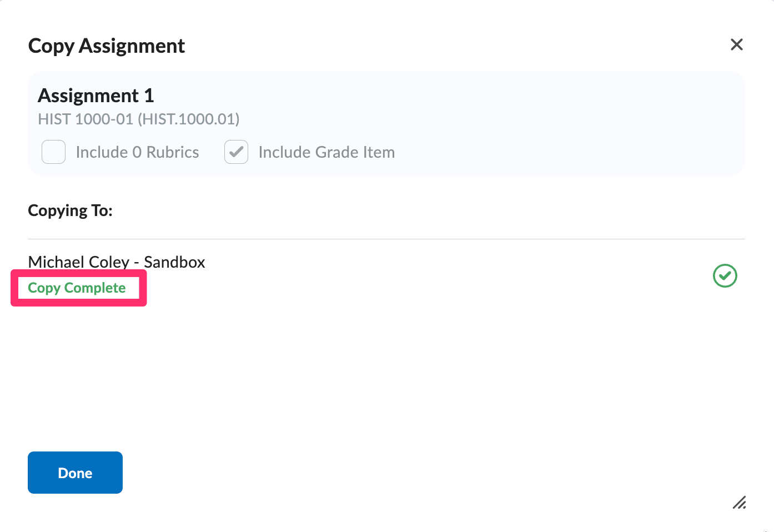Click the Assignment 1 summary card
This screenshot has height=532, width=774.
[386, 123]
